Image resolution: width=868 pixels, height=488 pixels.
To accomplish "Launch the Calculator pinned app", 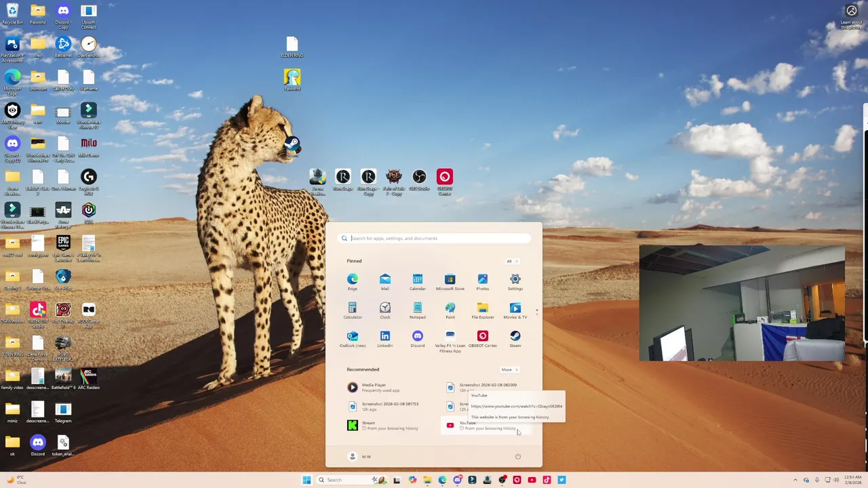I will 353,310.
